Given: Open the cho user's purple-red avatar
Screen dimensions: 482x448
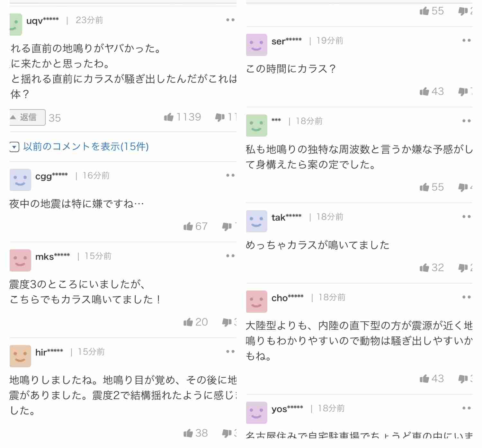Looking at the screenshot, I should tap(256, 301).
